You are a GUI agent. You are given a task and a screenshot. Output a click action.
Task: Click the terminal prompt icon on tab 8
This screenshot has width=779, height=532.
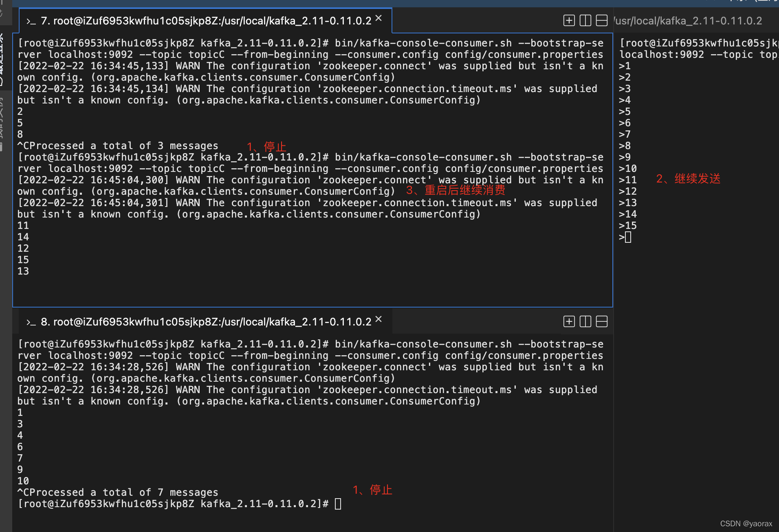point(32,322)
